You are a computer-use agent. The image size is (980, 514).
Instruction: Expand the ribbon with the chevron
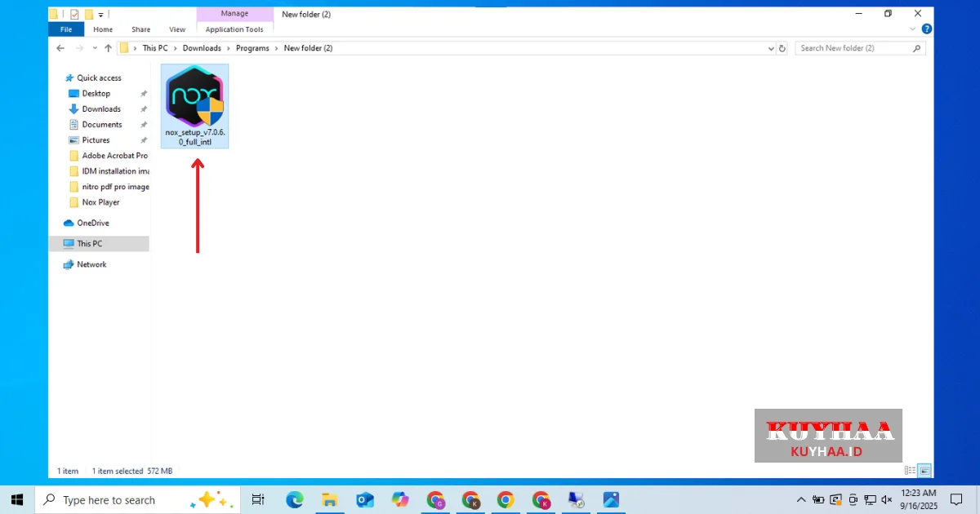[912, 29]
